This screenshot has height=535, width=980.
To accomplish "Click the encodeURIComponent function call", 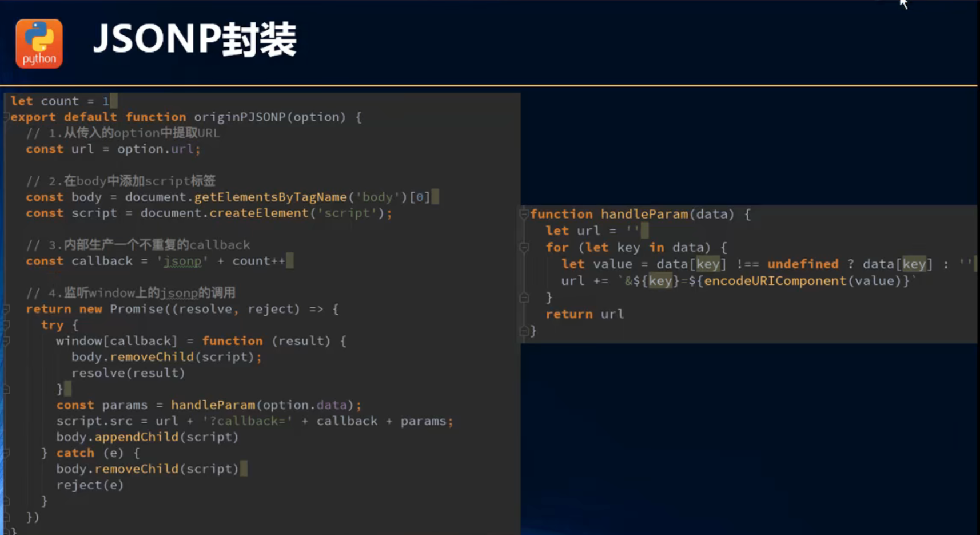I will pyautogui.click(x=775, y=281).
